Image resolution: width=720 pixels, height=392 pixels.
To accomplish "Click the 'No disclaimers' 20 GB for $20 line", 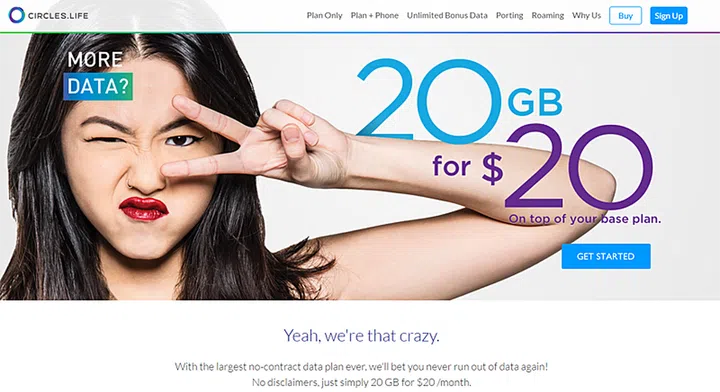I will tap(361, 382).
